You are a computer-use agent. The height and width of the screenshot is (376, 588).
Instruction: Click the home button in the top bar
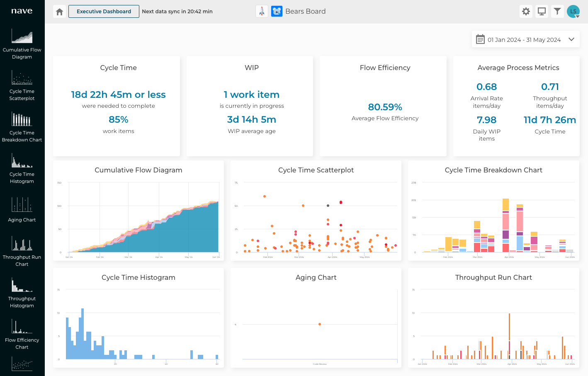(x=59, y=11)
